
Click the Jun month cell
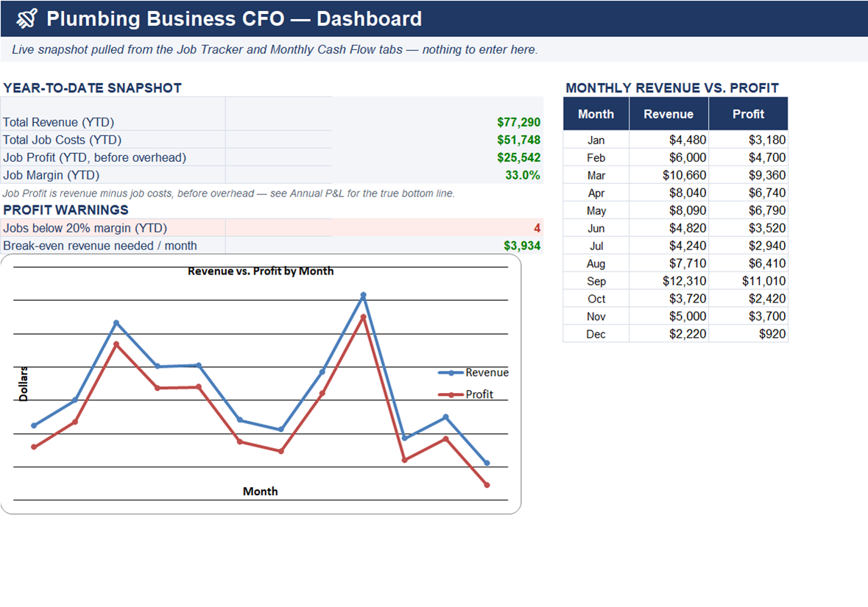596,229
